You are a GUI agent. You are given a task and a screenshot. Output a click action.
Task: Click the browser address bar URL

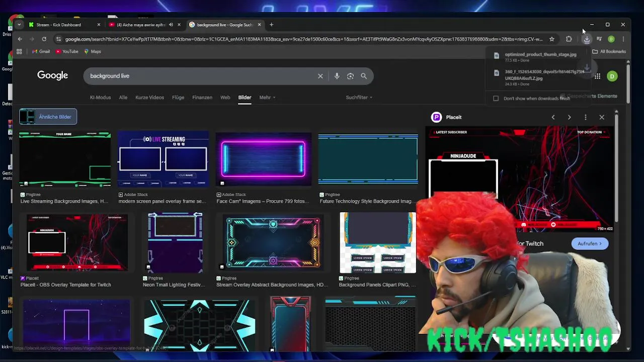pyautogui.click(x=303, y=39)
